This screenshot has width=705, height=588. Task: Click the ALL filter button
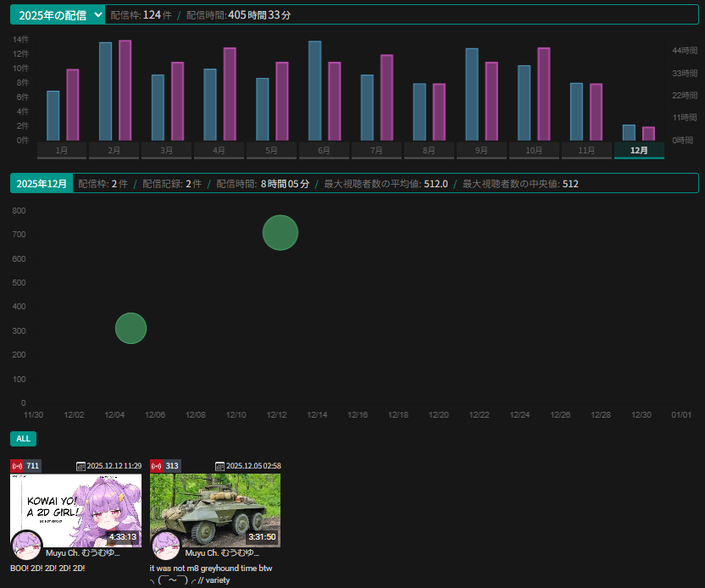pyautogui.click(x=24, y=439)
